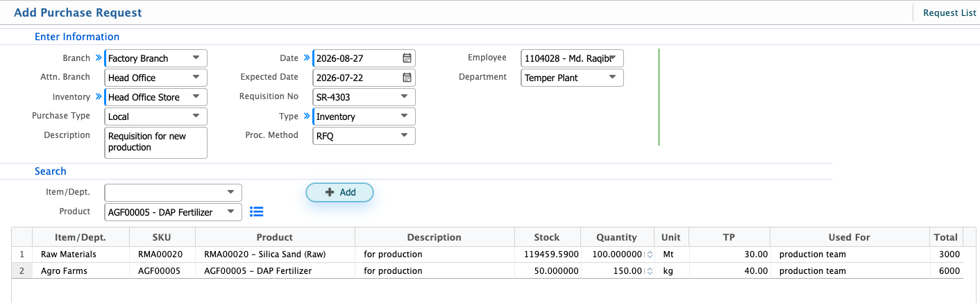The image size is (980, 303).
Task: Click the Used For column header
Action: (850, 237)
